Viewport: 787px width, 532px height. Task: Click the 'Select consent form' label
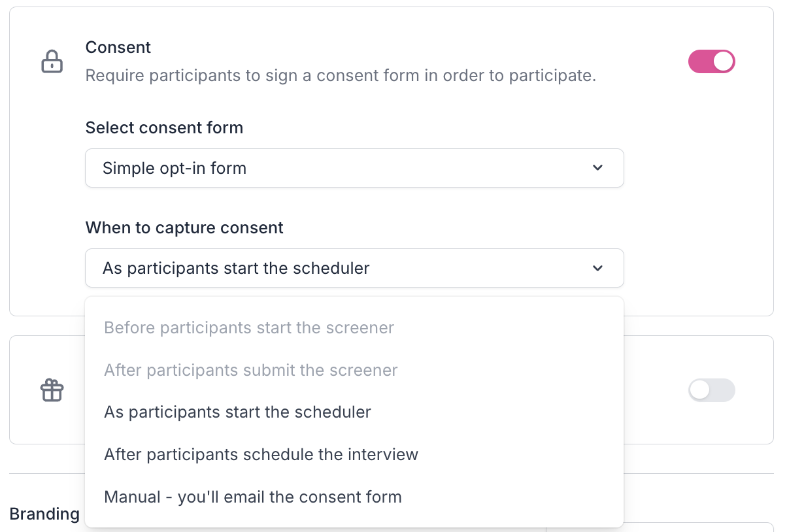coord(164,127)
